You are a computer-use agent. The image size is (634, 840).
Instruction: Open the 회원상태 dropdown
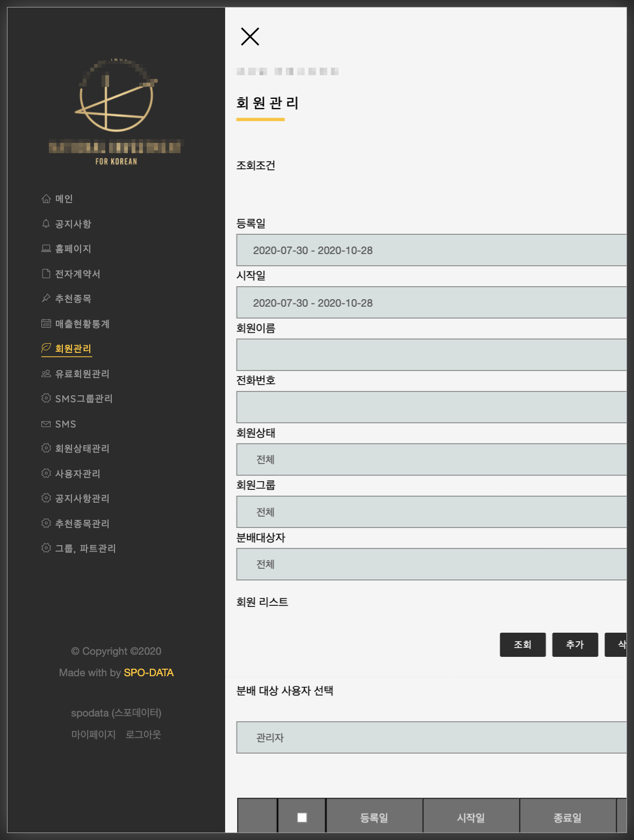[x=431, y=460]
